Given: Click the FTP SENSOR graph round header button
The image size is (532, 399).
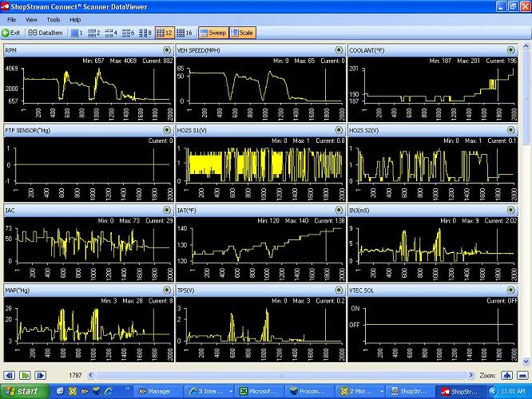Looking at the screenshot, I should tap(167, 130).
